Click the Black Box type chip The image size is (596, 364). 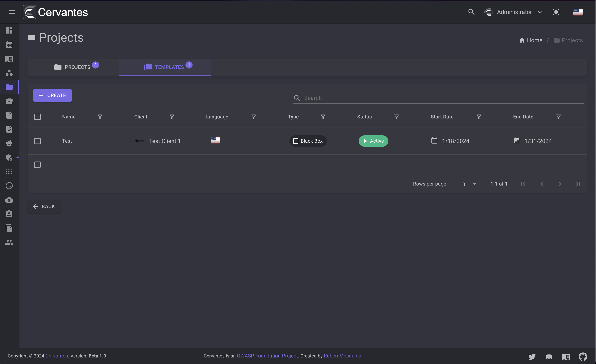tap(308, 141)
